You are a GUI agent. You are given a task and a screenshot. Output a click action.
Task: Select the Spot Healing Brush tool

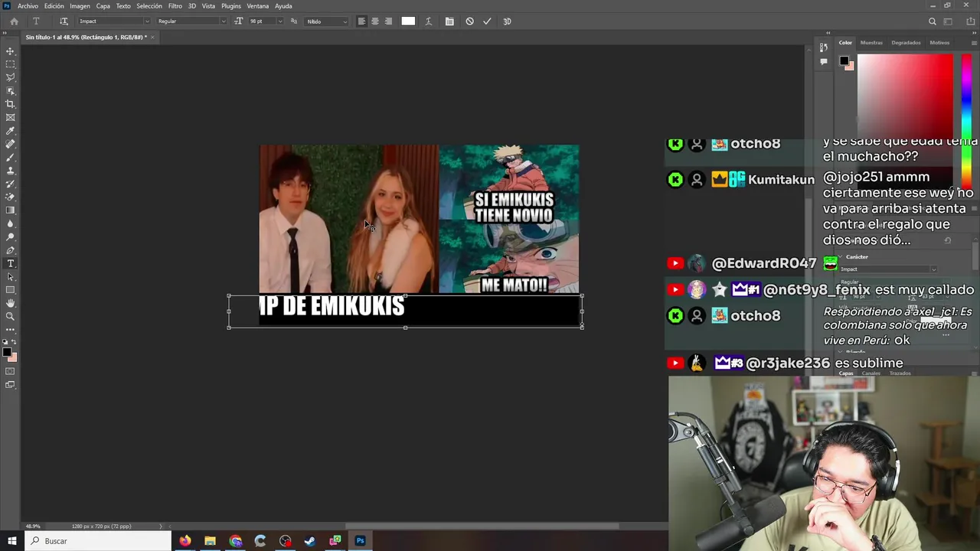click(10, 144)
